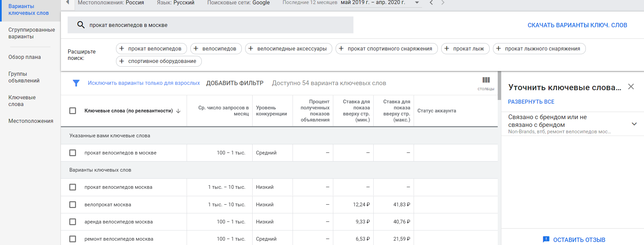Open 'Ключевые слова' nav item
Viewport: 644px width, 245px height.
pyautogui.click(x=22, y=101)
